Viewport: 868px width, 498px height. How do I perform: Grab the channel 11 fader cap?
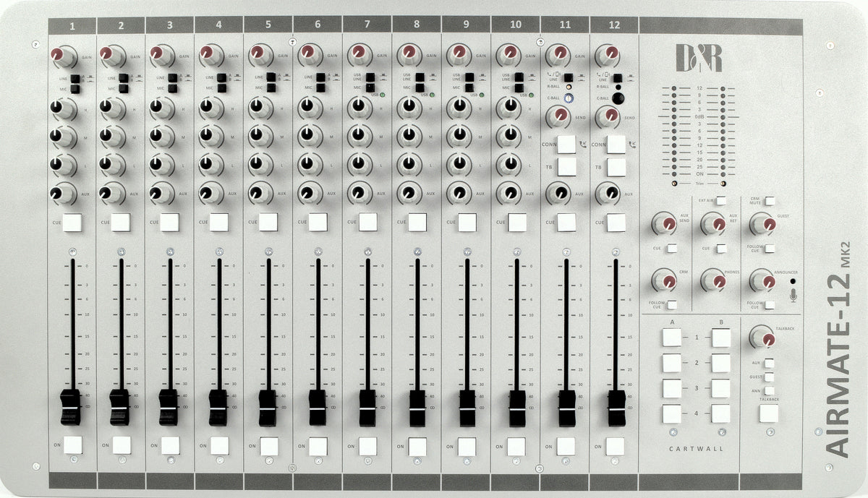[x=566, y=408]
